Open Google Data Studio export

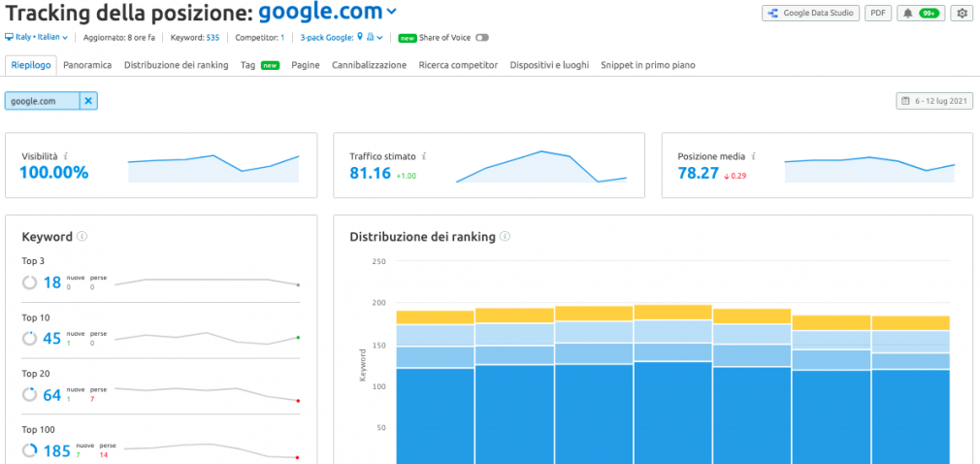coord(810,14)
